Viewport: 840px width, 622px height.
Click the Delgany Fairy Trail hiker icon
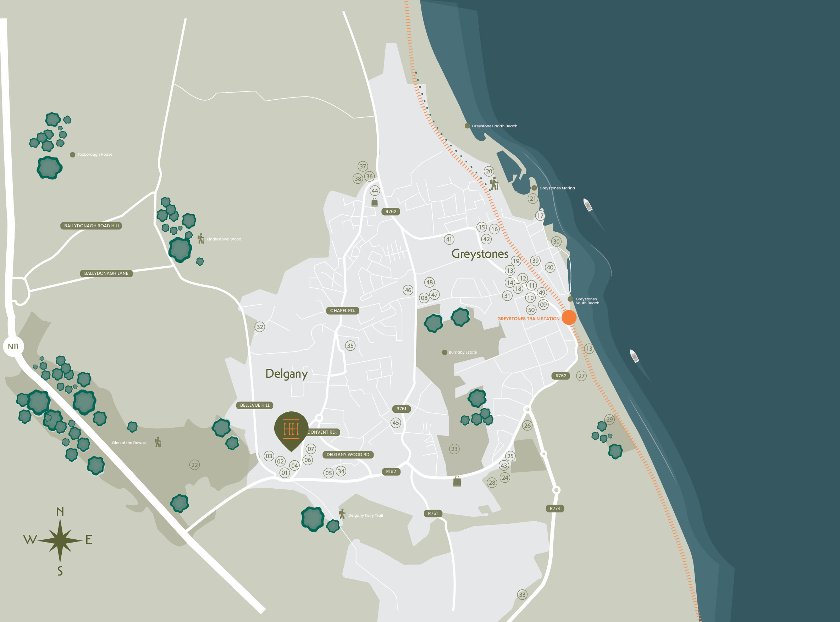click(342, 514)
